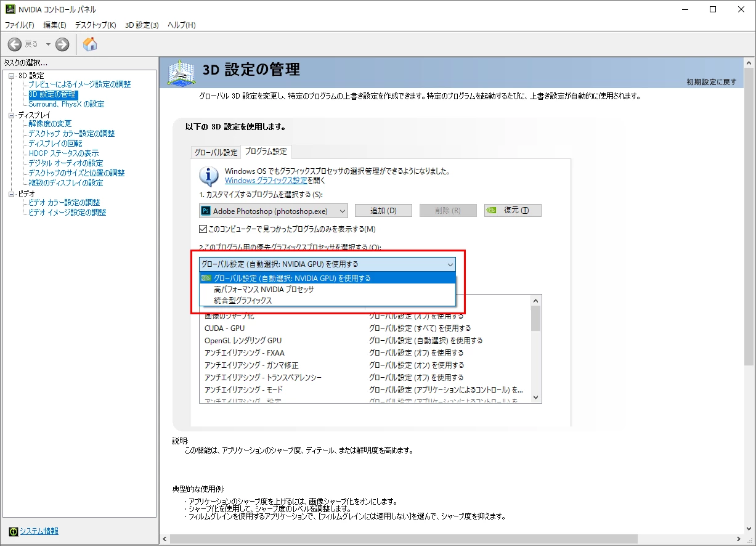Open the ファイル(F) menu
This screenshot has width=756, height=546.
[x=20, y=25]
